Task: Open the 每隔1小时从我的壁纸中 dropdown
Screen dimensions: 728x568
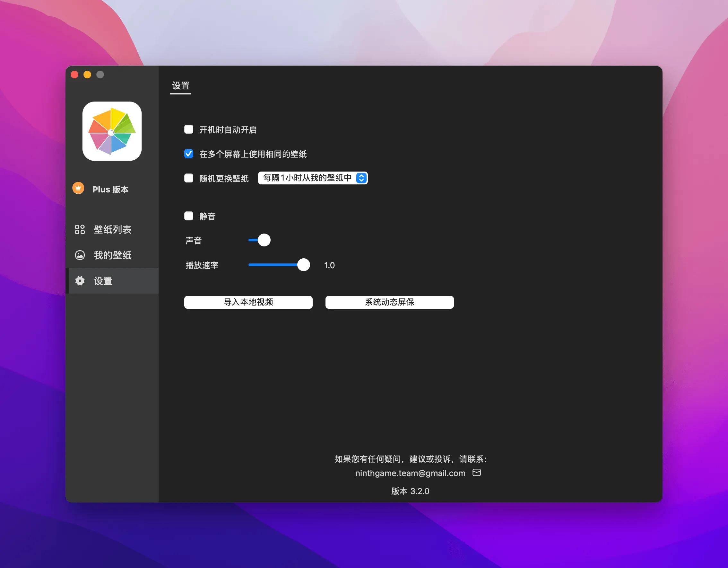Action: tap(313, 178)
